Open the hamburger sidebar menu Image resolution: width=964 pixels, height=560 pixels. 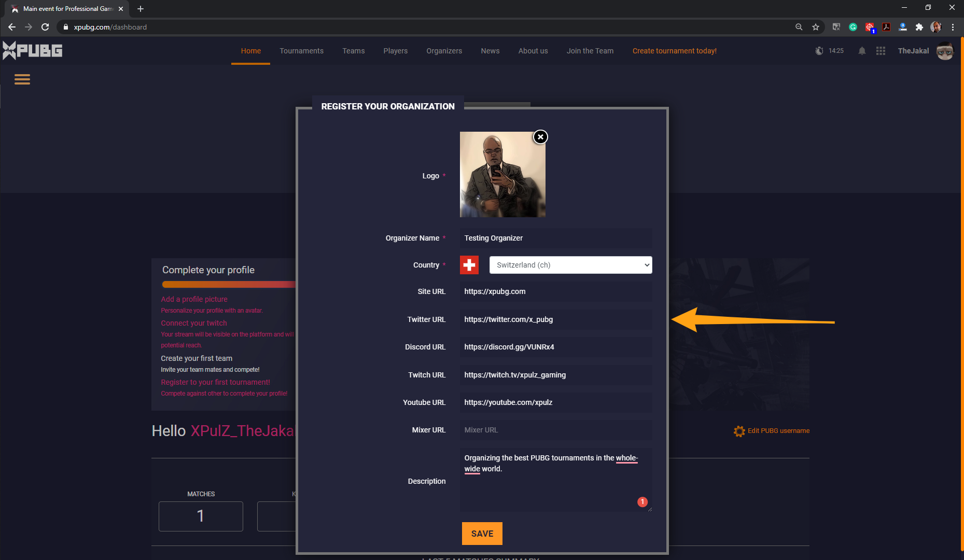(x=22, y=79)
